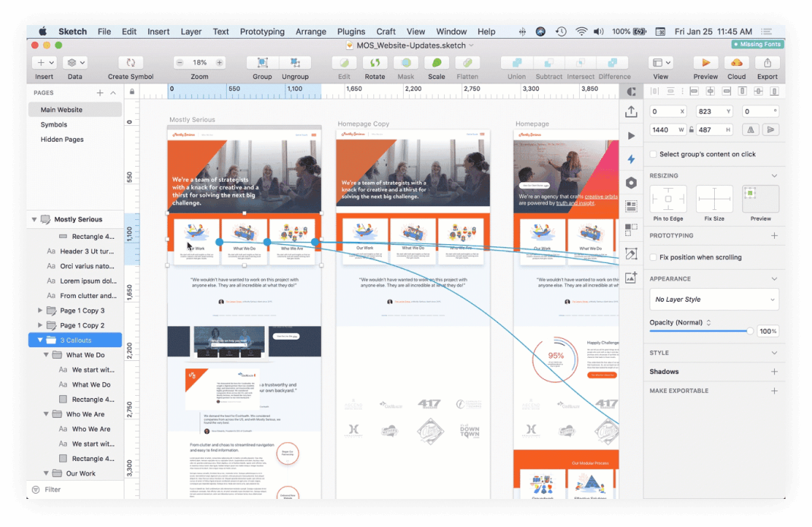
Task: Add an export option via Make Exportable plus
Action: [774, 391]
